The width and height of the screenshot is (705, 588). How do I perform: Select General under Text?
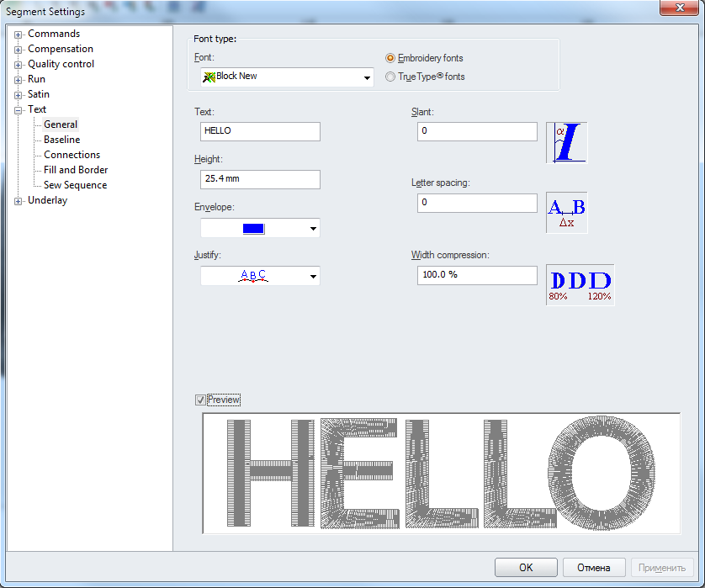point(61,124)
